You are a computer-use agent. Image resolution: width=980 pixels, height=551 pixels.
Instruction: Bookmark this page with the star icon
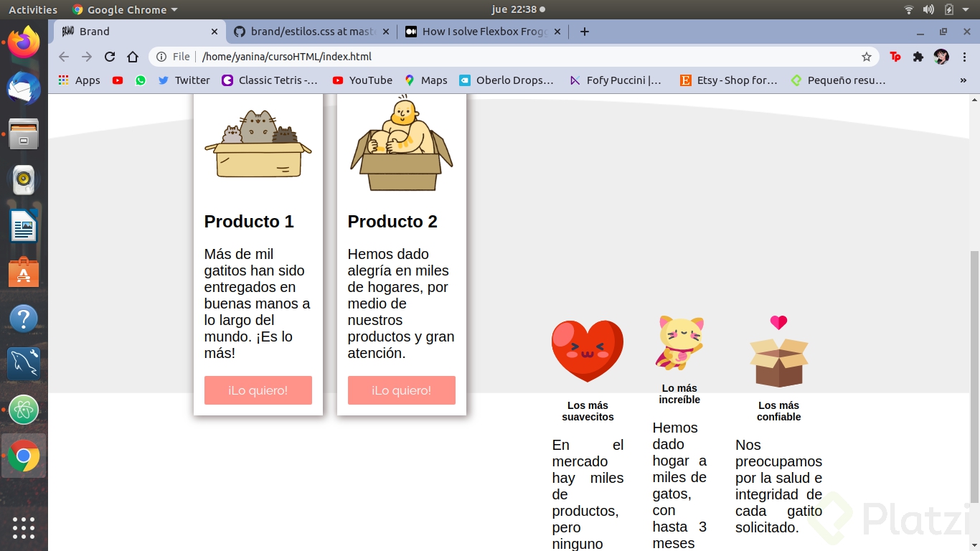(867, 56)
